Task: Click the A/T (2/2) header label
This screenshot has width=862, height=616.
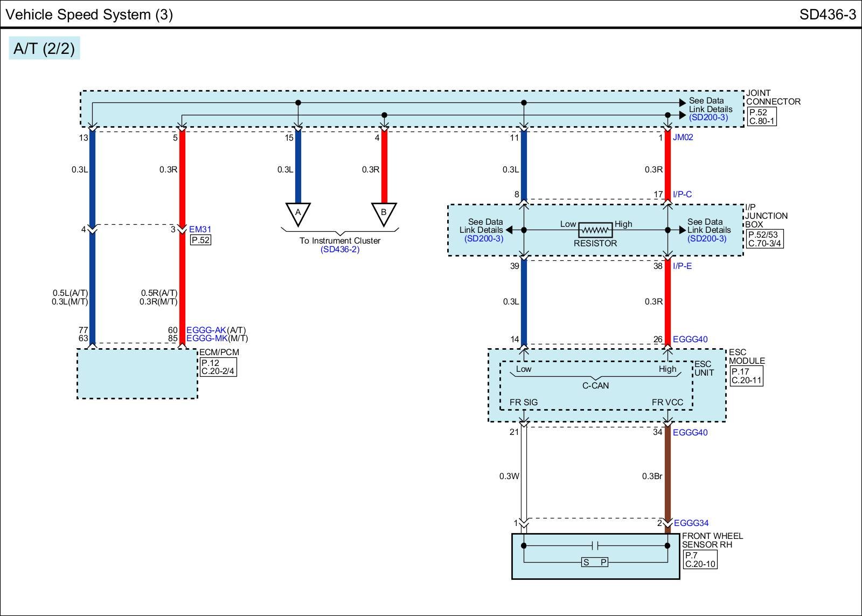Action: pos(44,49)
